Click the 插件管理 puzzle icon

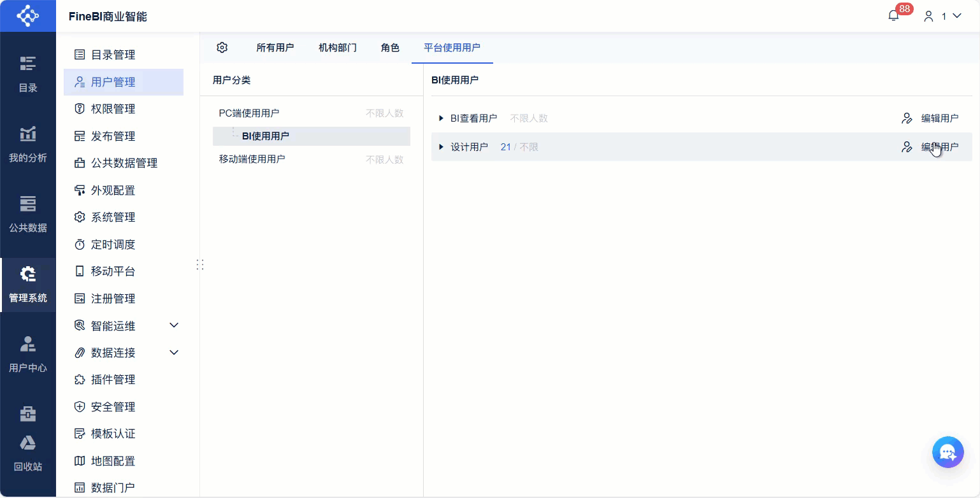coord(80,380)
